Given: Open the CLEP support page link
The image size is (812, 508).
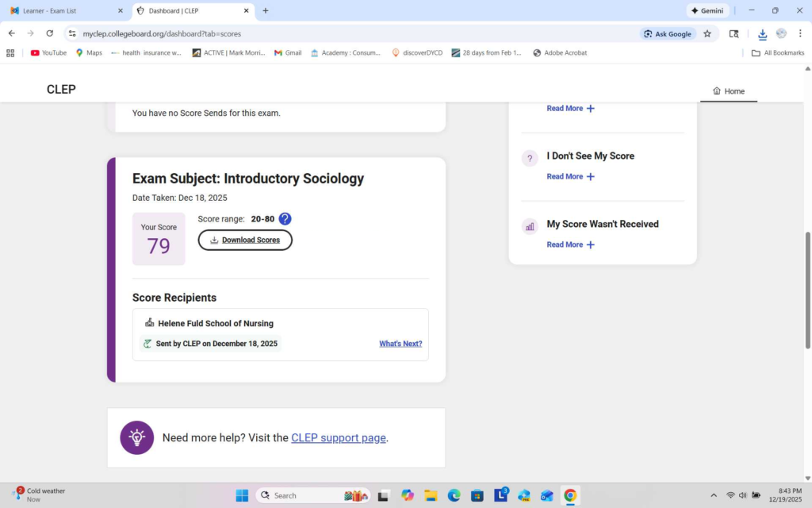Looking at the screenshot, I should (x=339, y=437).
